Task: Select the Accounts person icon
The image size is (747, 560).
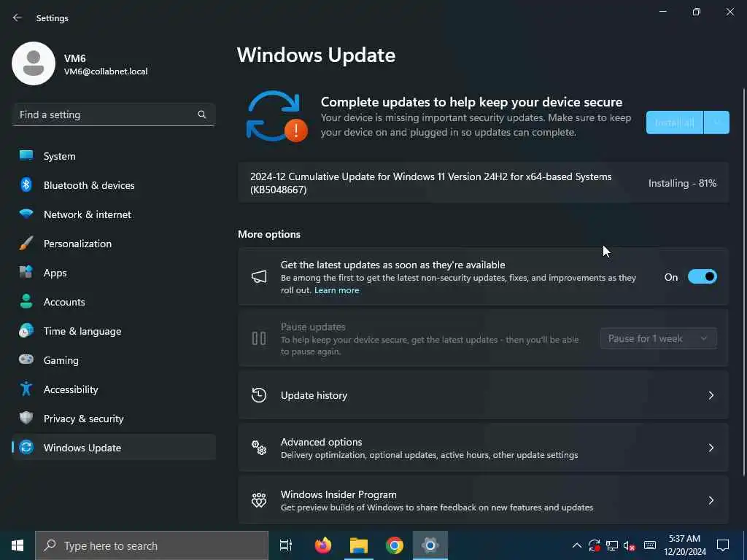Action: click(x=26, y=301)
